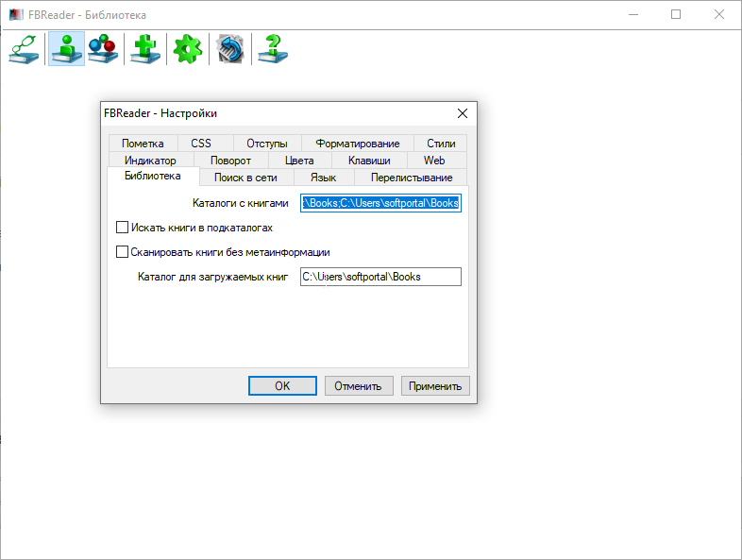
Task: Click the download catalog path field
Action: 380,277
